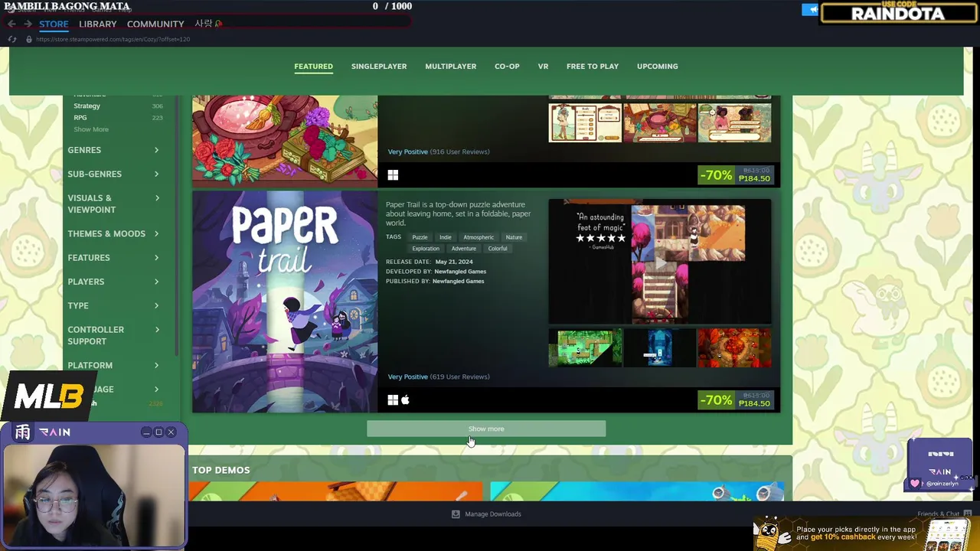Go back with the Steam back arrow

click(x=11, y=24)
